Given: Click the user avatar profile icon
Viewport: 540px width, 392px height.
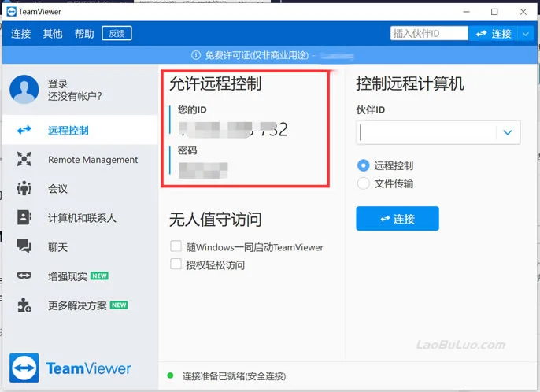Looking at the screenshot, I should click(24, 89).
